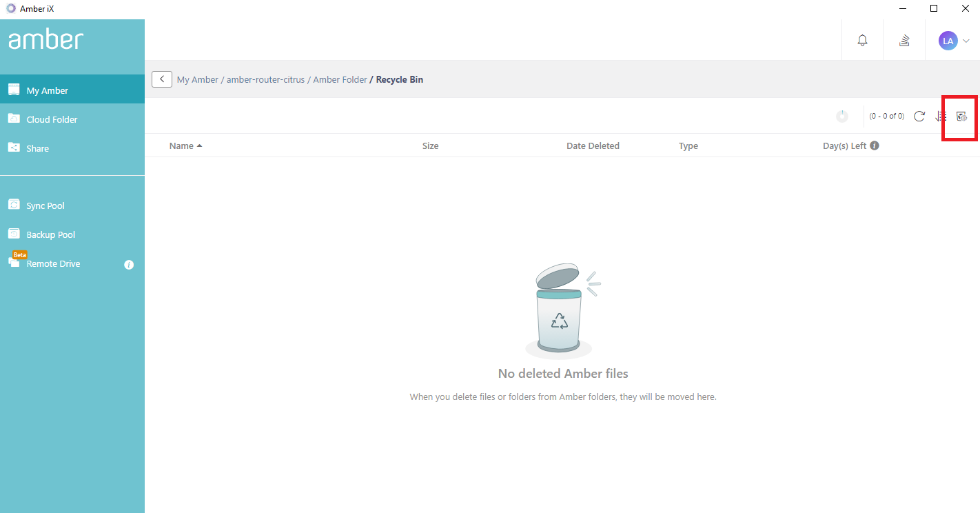Minimize the Amber iX window
The image size is (980, 513).
902,8
